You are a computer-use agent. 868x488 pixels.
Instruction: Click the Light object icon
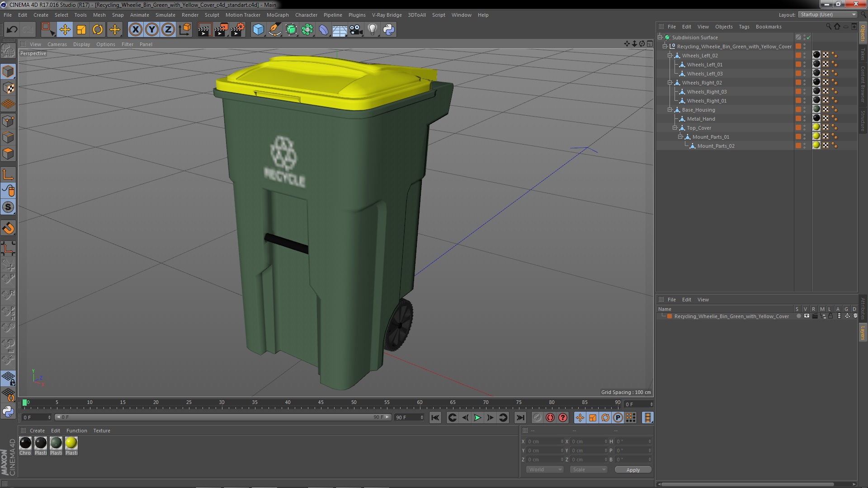coord(372,30)
